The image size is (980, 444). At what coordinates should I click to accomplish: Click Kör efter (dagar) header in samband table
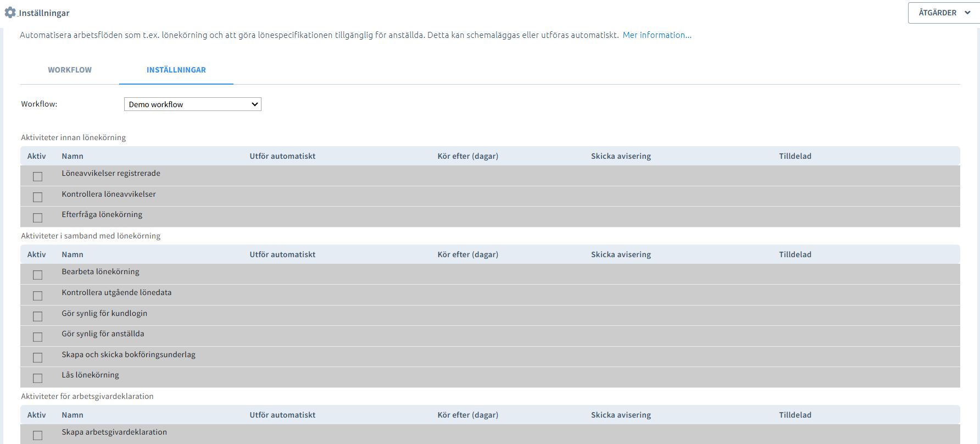[x=468, y=254]
